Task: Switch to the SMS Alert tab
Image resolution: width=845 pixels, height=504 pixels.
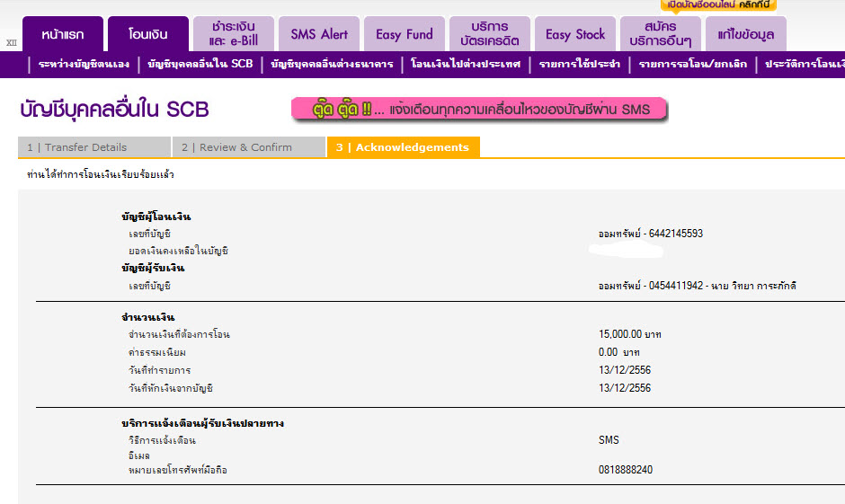Action: click(x=319, y=34)
